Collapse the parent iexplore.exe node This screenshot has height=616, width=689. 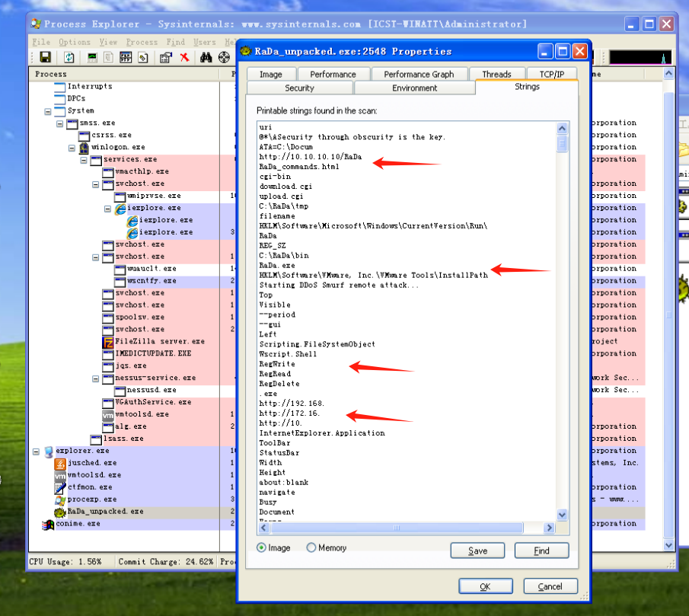pos(107,209)
